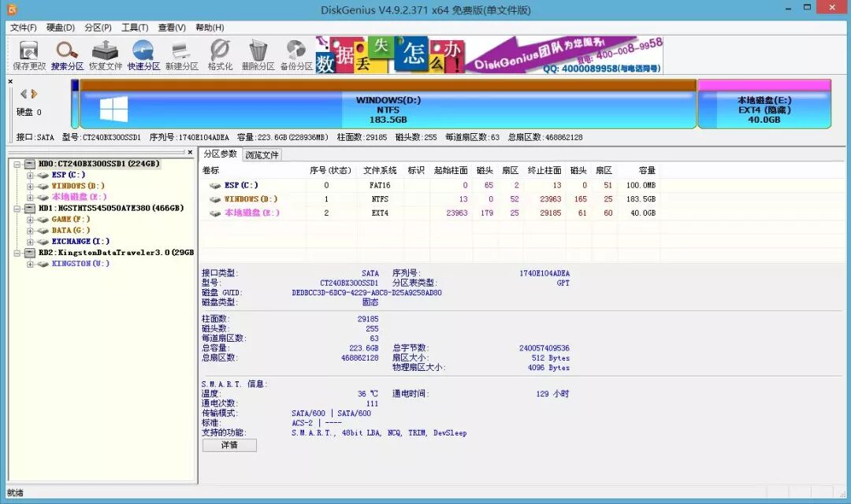Collapse the HD1:HGSTHTS545050A7E380 disk node
Viewport: 851px width, 504px height.
17,209
